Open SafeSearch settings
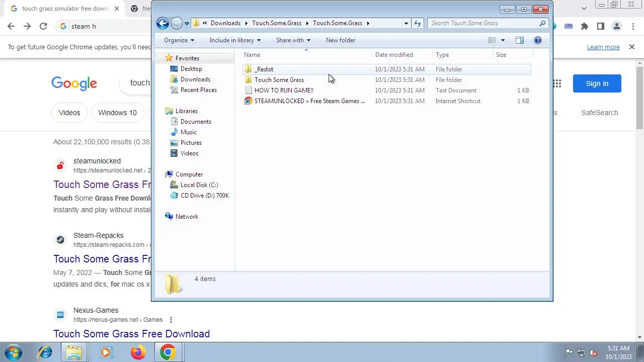The height and width of the screenshot is (362, 644). [599, 113]
